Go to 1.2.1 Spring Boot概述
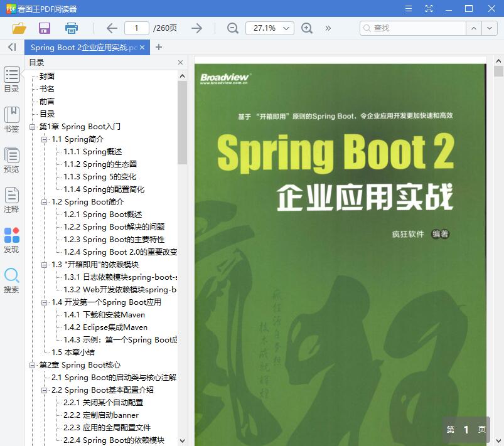The image size is (504, 446). (x=102, y=215)
